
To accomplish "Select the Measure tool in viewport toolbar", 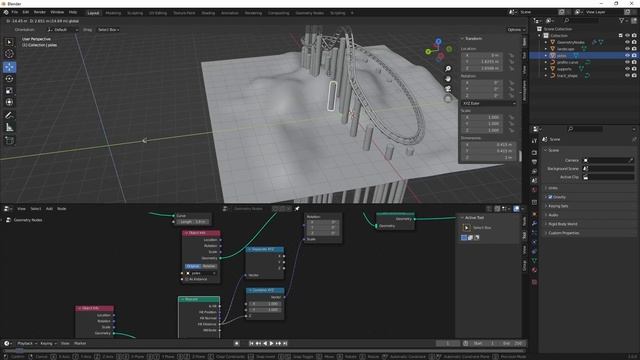I will [9, 127].
